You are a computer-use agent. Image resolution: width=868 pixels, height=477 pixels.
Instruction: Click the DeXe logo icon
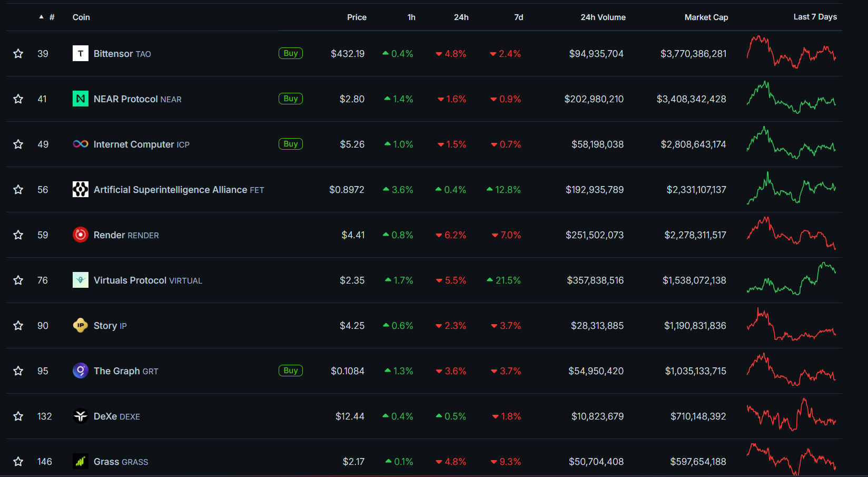click(81, 416)
